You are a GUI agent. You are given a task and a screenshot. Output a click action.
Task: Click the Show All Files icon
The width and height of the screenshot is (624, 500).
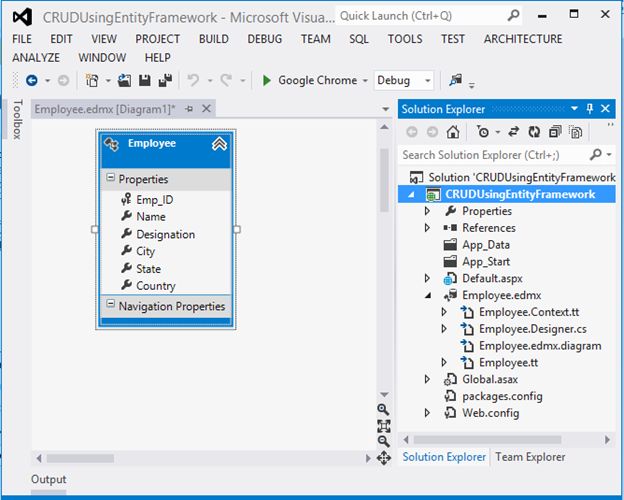coord(575,132)
